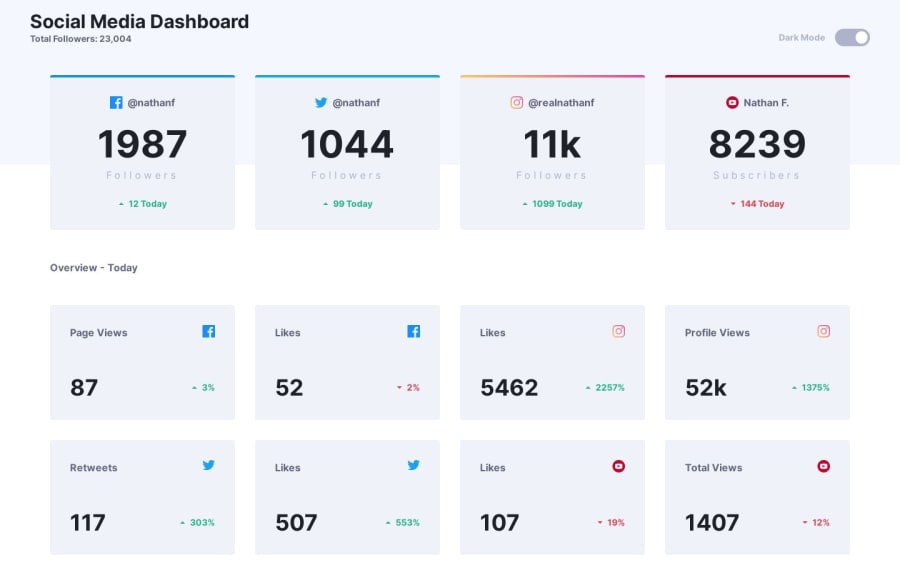
Task: Click the Overview - Today heading
Action: [x=94, y=268]
